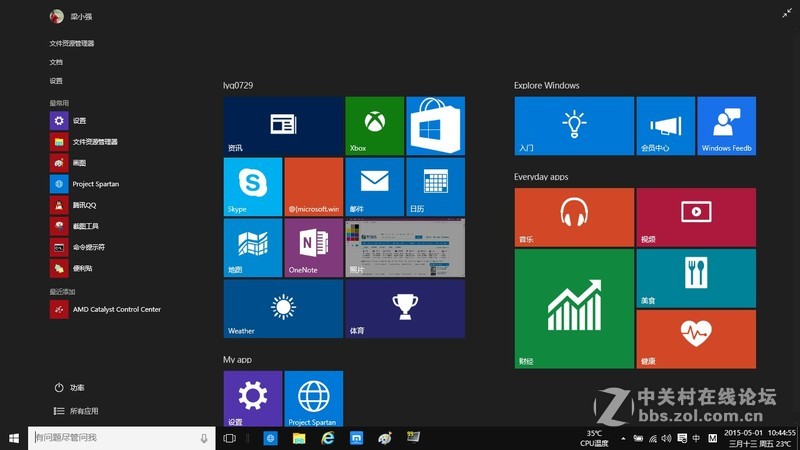This screenshot has width=800, height=450.
Task: Open File Explorer from the taskbar
Action: coord(299,438)
